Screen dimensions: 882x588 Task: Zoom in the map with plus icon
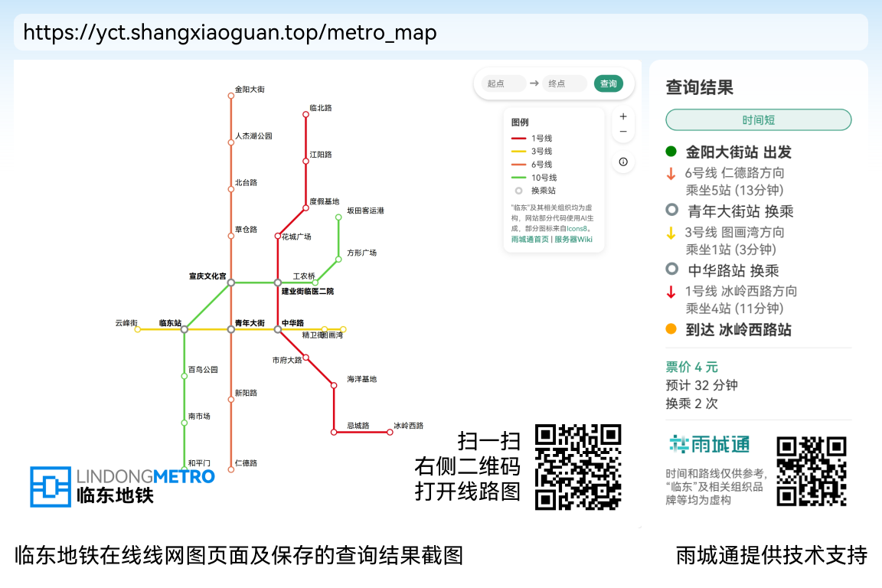623,116
